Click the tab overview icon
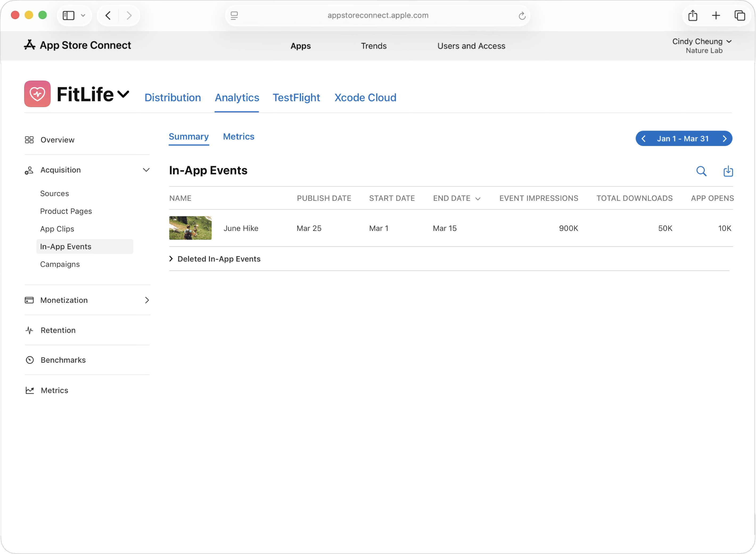Image resolution: width=756 pixels, height=554 pixels. coord(739,15)
